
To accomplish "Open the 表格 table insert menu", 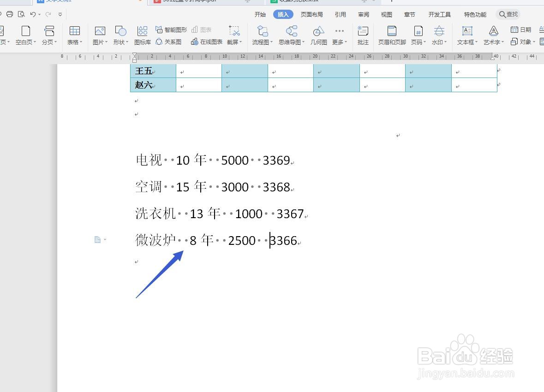I will click(75, 36).
